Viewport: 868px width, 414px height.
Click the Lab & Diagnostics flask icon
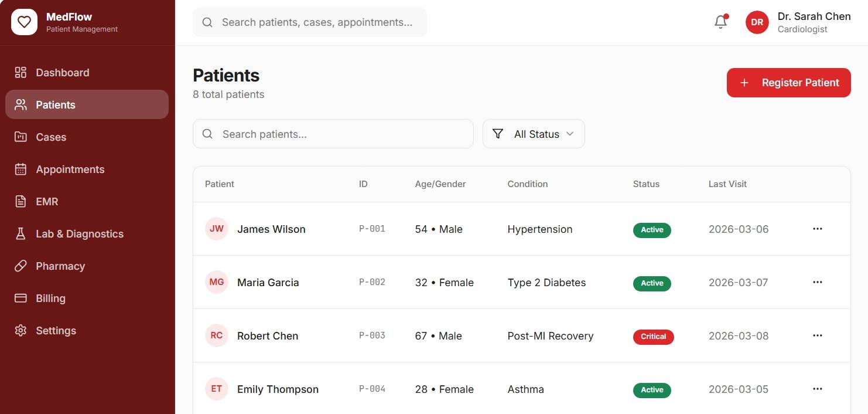pos(20,234)
